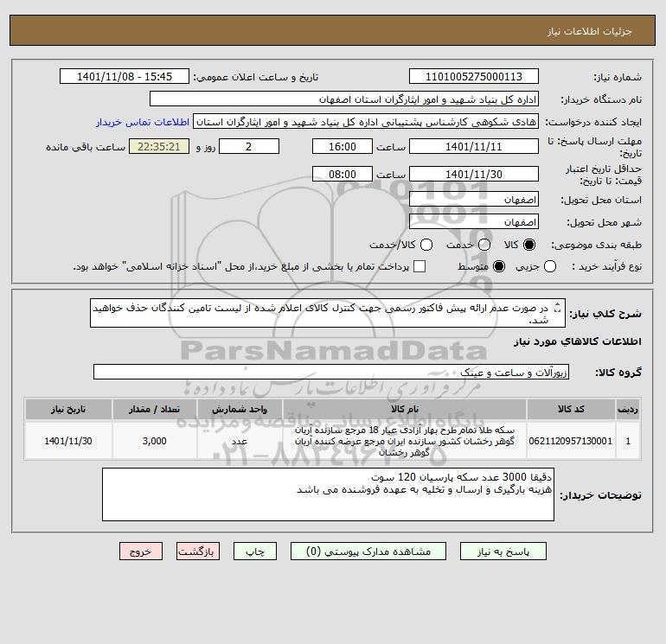This screenshot has height=644, width=666.
Task: Click remaining days field showing 2
Action: (x=249, y=146)
